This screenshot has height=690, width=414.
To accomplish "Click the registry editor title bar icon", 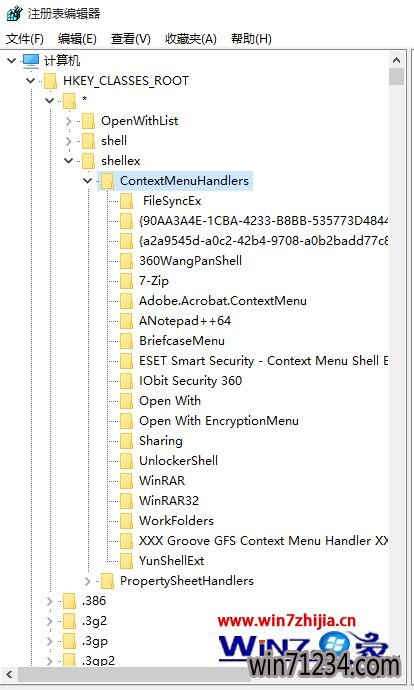I will (x=15, y=13).
